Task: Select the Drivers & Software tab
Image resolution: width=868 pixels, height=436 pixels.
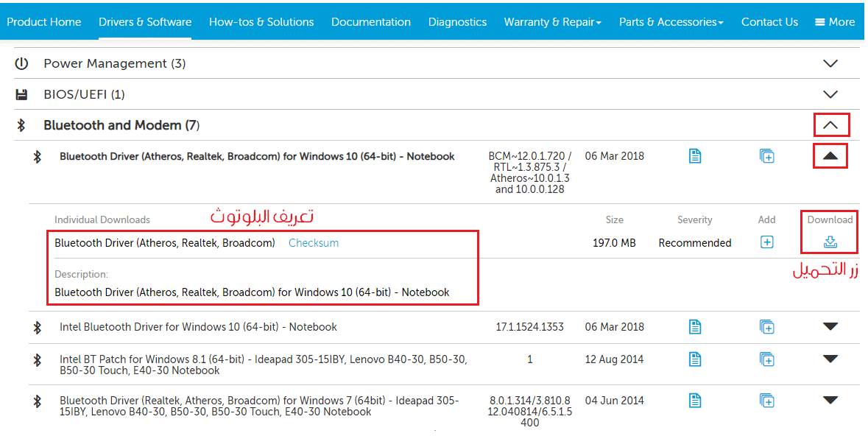Action: 145,22
